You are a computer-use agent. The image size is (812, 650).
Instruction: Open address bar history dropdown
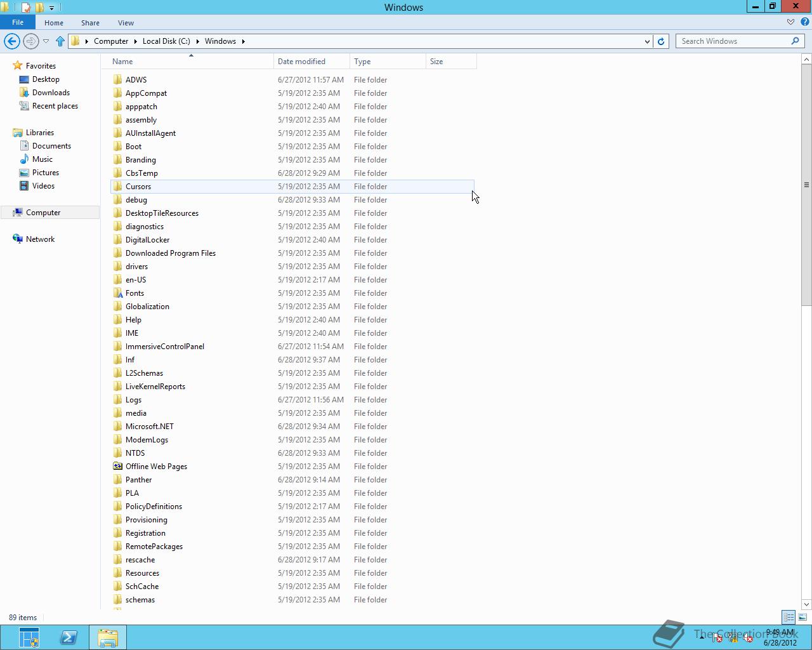(647, 41)
